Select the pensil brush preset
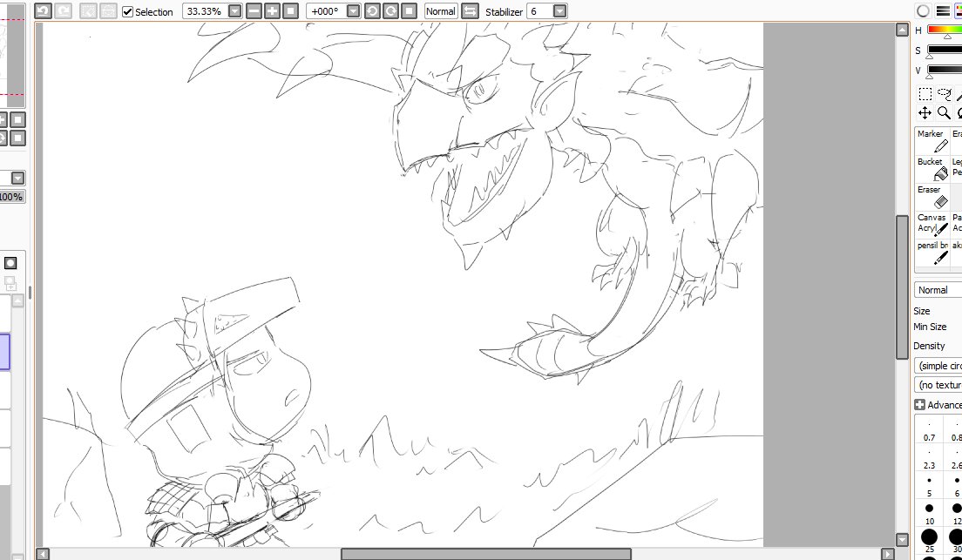Screen dimensions: 962x560 932,253
